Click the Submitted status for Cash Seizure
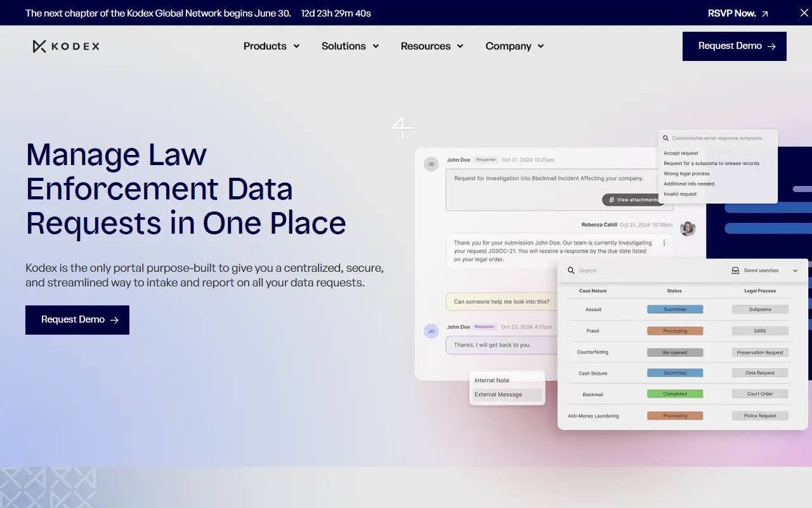 [x=675, y=373]
